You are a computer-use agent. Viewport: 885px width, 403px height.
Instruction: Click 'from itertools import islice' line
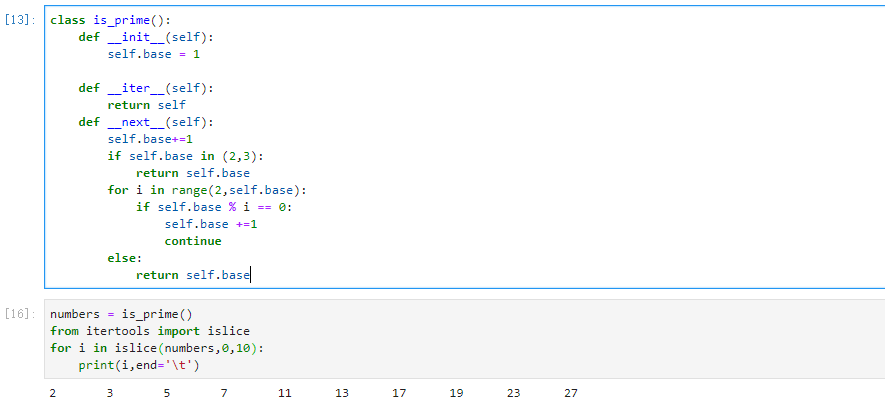[x=150, y=331]
